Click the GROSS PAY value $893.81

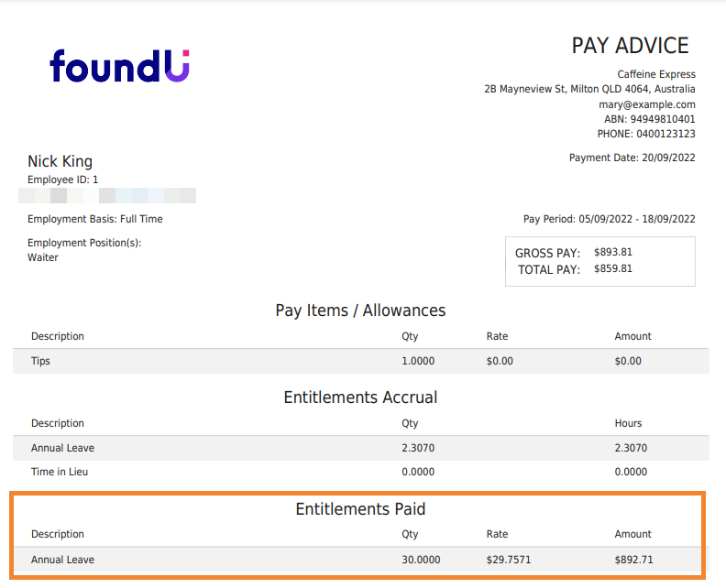click(613, 252)
